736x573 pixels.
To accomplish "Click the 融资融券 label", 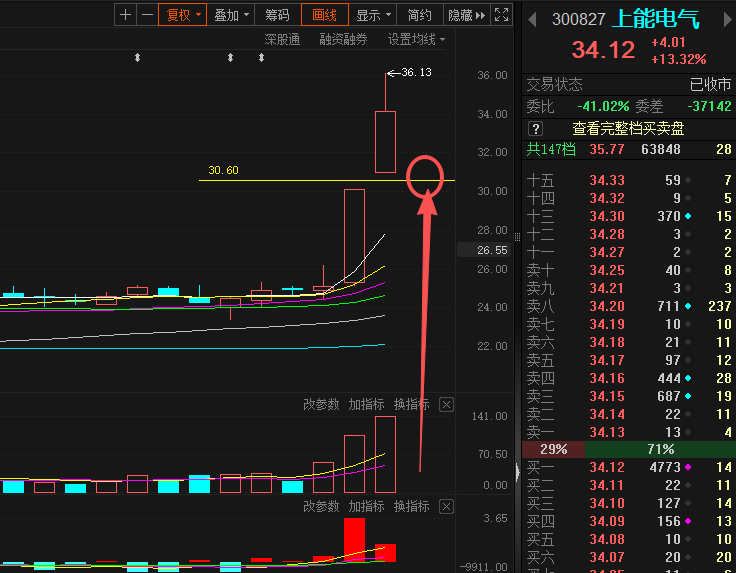I will point(343,39).
